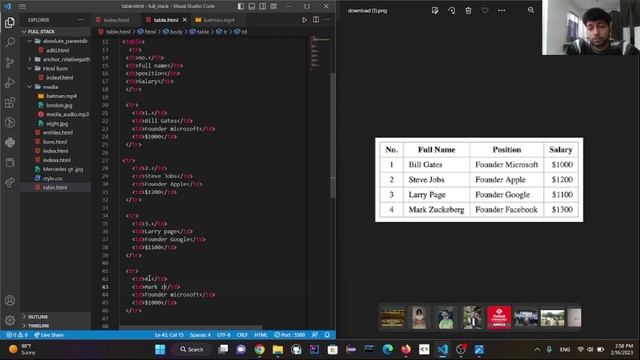Screen dimensions: 640x360
Task: Click Live Share in the status bar
Action: [x=49, y=335]
